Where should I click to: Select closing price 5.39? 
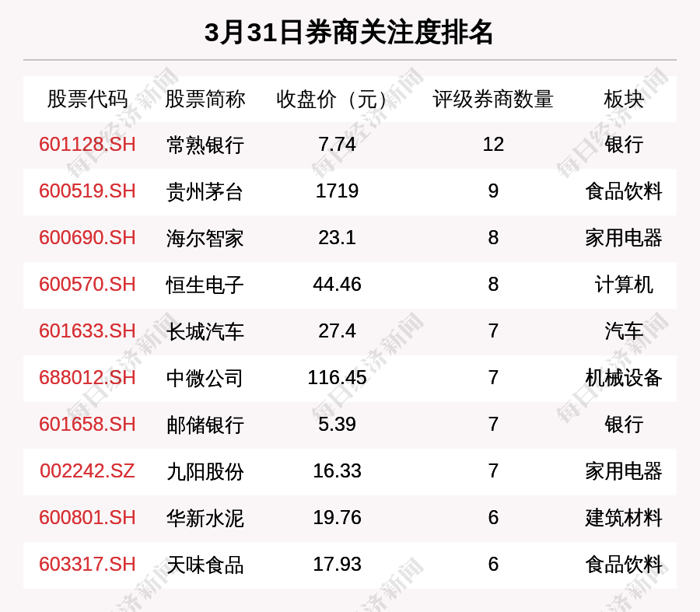pos(337,424)
